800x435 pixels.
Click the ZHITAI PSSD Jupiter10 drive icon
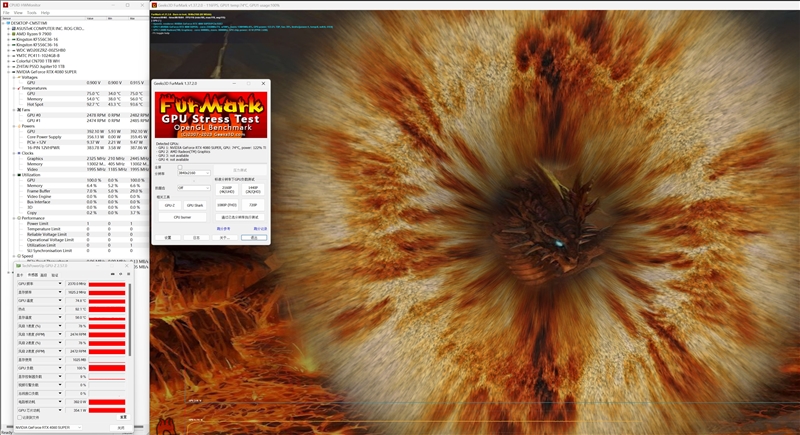14,66
